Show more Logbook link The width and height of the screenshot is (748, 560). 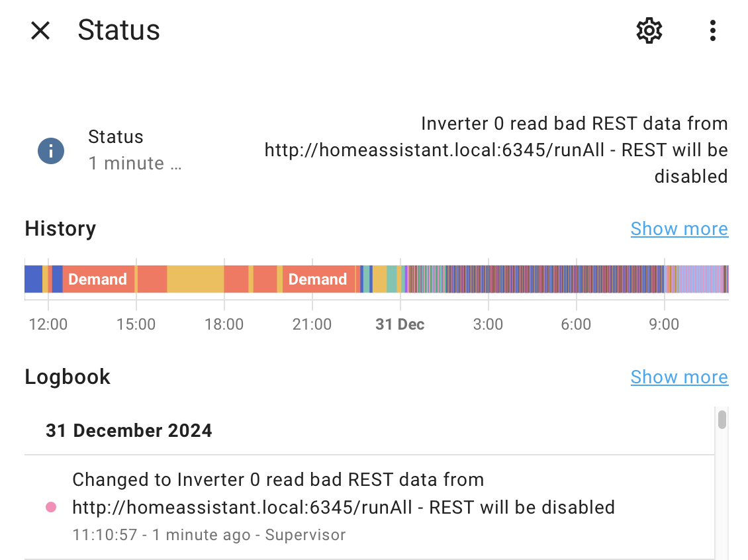pyautogui.click(x=679, y=377)
